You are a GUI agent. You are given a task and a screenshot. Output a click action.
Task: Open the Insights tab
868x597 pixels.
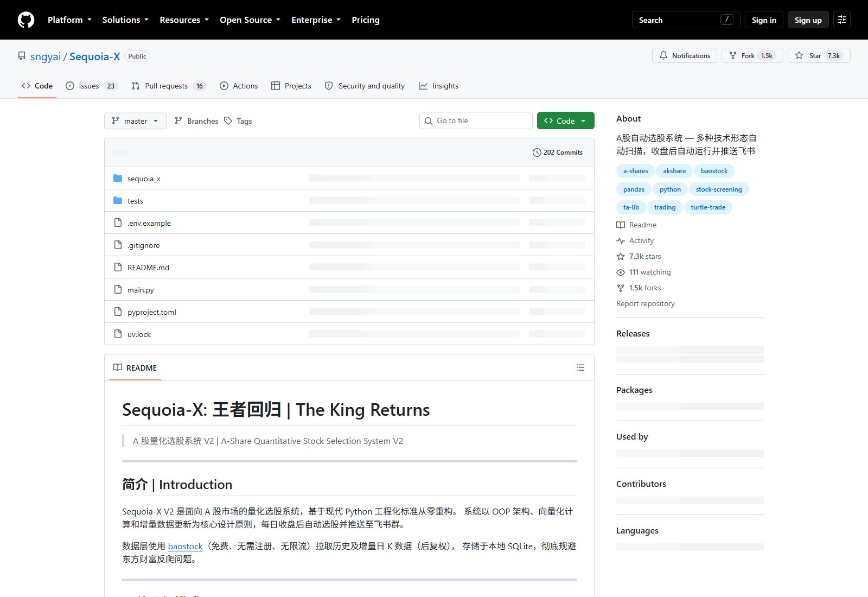(438, 86)
